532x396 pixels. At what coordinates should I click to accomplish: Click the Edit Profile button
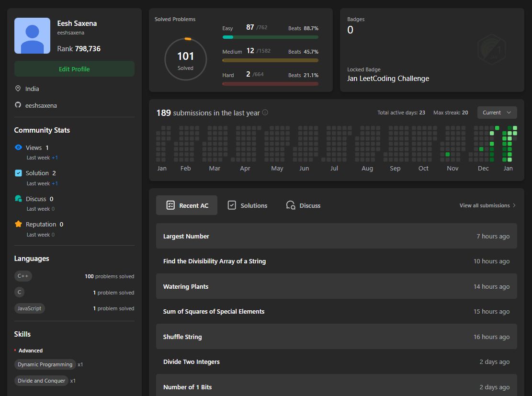point(74,69)
